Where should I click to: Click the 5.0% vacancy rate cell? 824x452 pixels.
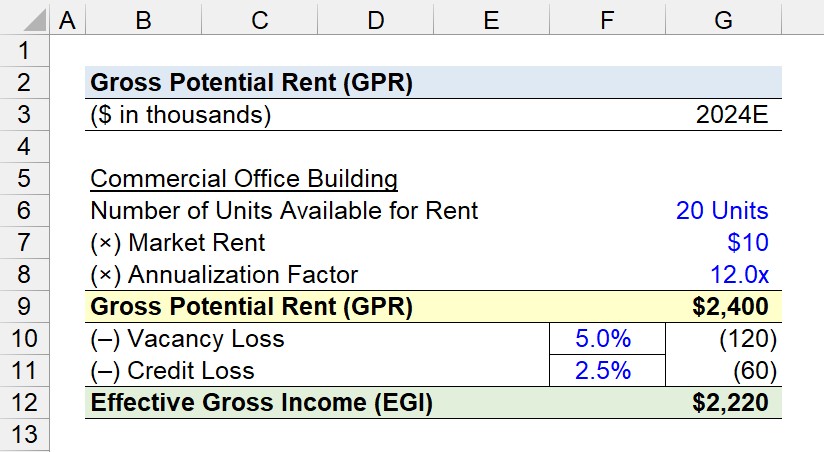tap(607, 338)
